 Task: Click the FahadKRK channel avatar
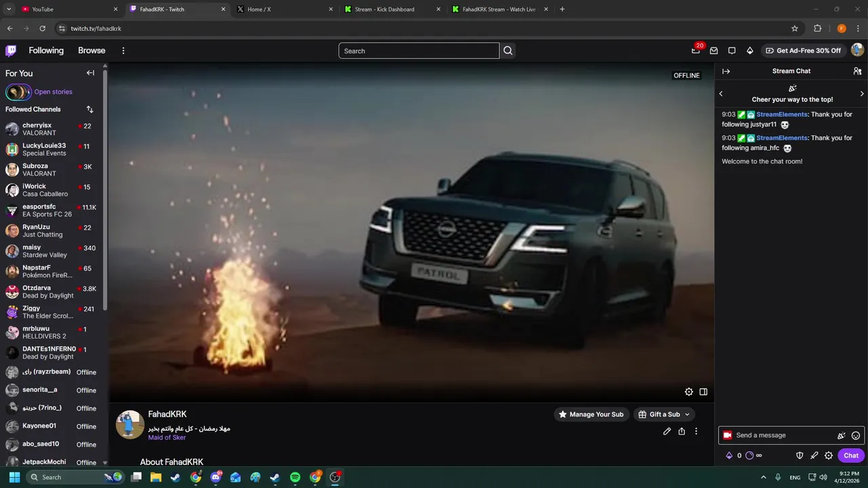tap(130, 424)
